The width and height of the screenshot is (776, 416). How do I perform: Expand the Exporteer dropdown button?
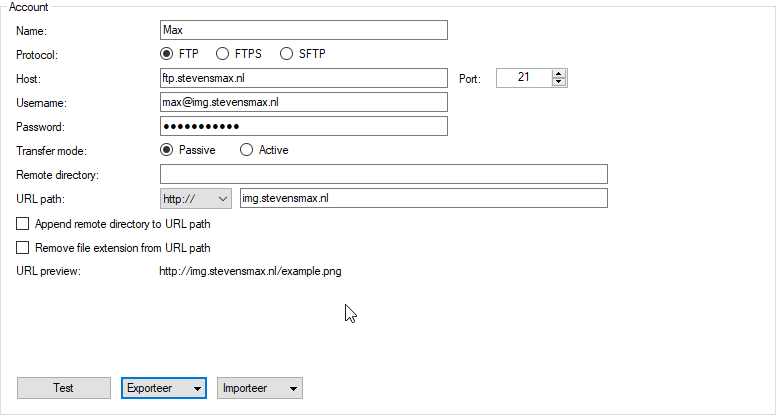tap(163, 388)
